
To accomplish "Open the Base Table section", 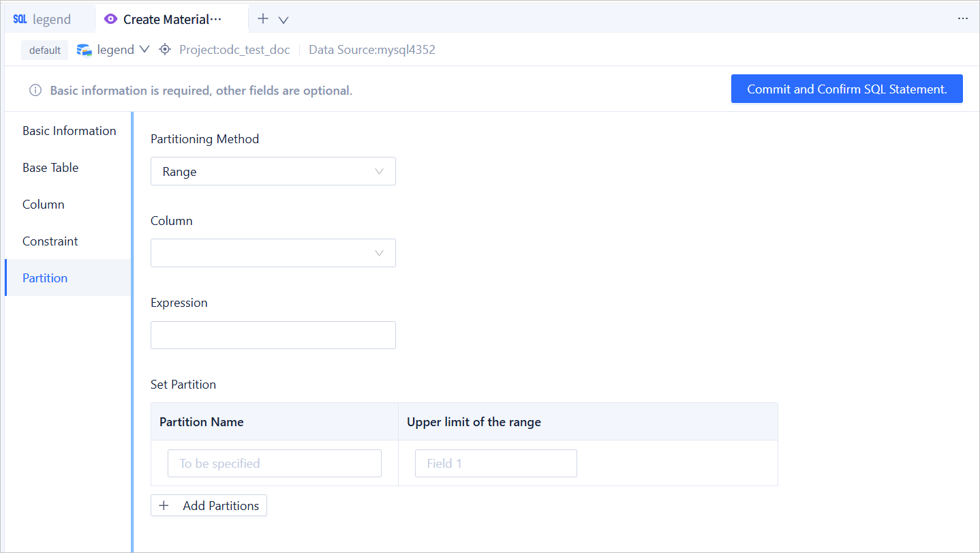I will click(50, 168).
